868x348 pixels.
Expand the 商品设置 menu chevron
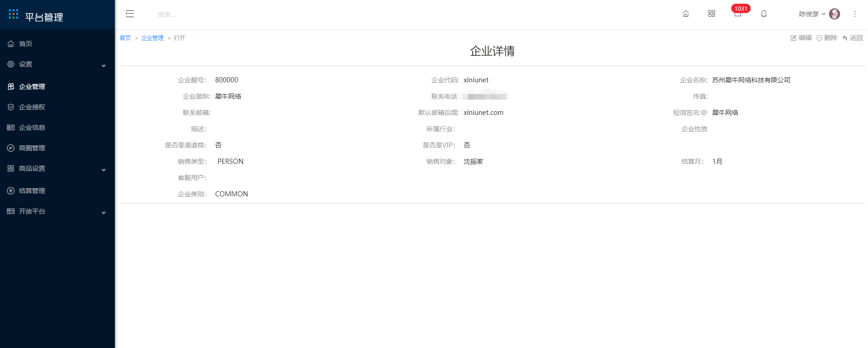point(104,170)
